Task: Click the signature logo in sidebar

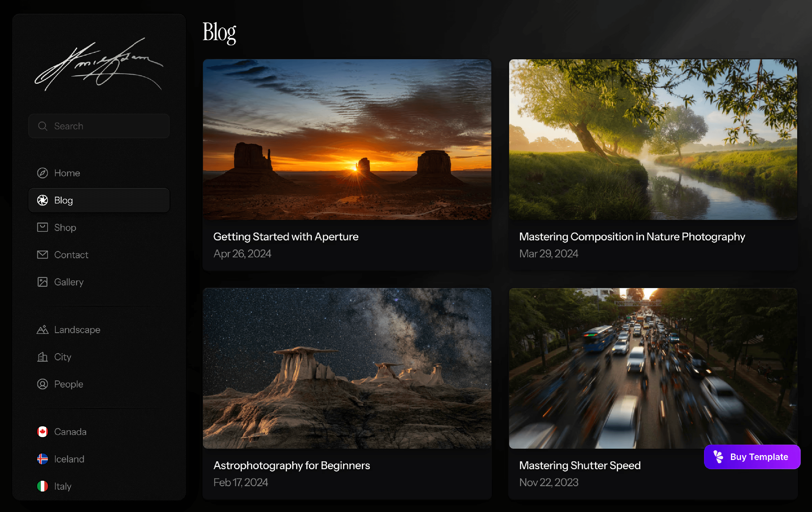Action: [x=99, y=64]
